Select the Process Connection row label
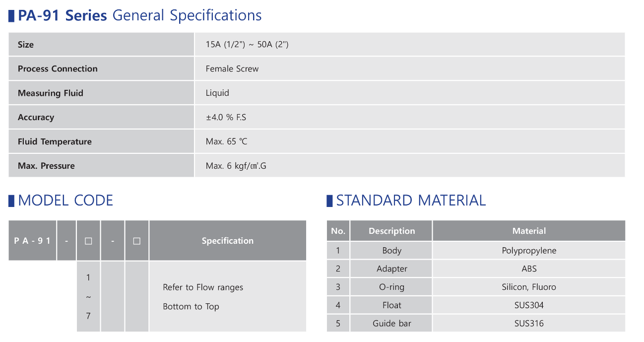This screenshot has height=342, width=644. coord(101,68)
